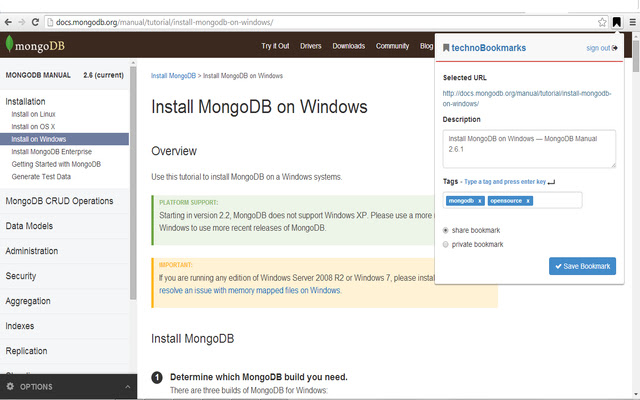Click the Options gear icon
640x400 pixels.
click(10, 386)
